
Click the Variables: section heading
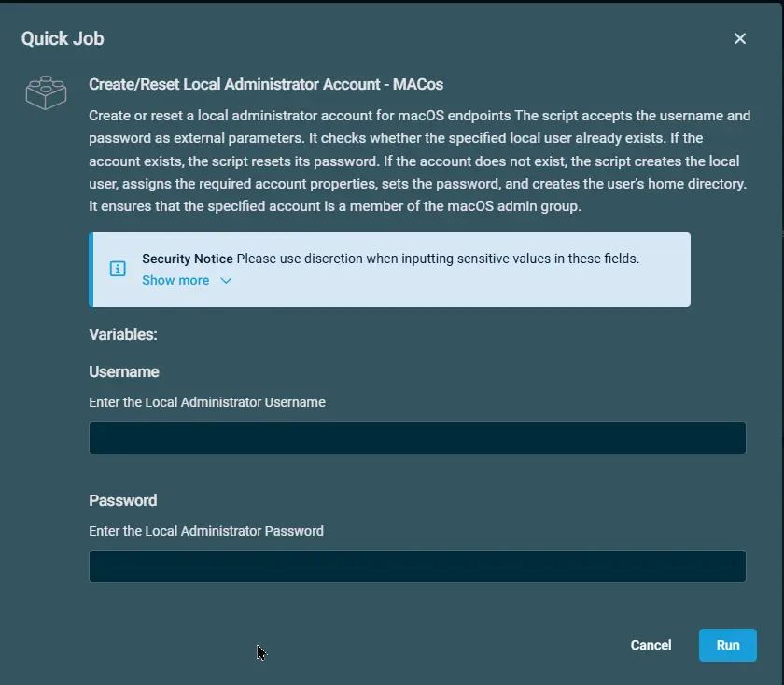123,334
